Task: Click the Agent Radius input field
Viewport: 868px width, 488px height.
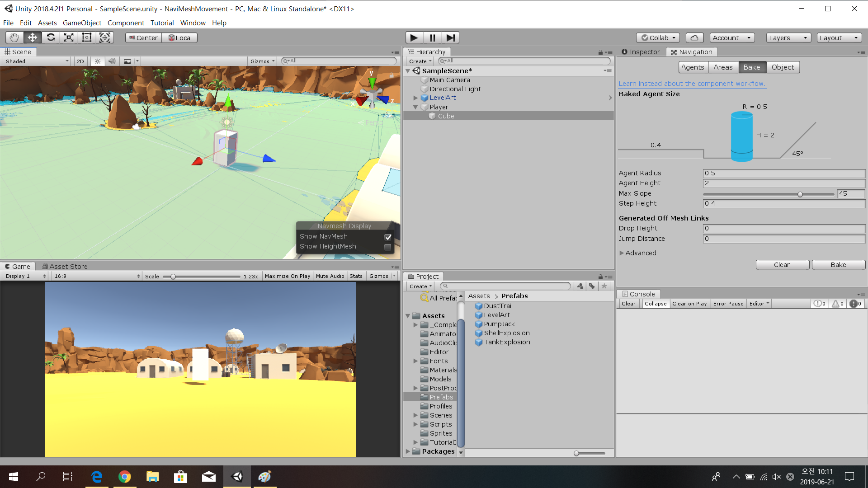Action: [x=783, y=173]
